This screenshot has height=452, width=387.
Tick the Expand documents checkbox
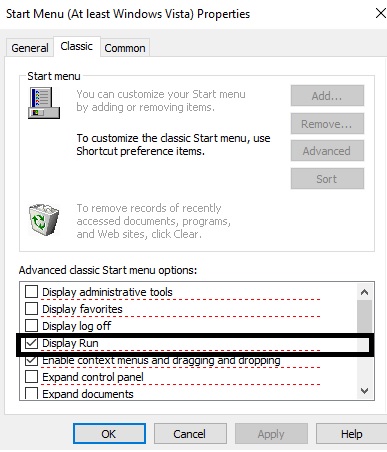32,393
